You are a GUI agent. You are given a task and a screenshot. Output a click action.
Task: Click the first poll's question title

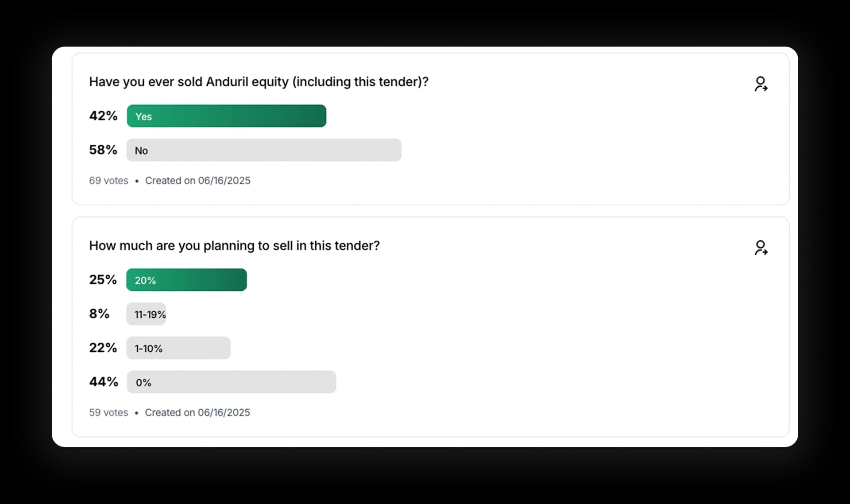[x=259, y=82]
